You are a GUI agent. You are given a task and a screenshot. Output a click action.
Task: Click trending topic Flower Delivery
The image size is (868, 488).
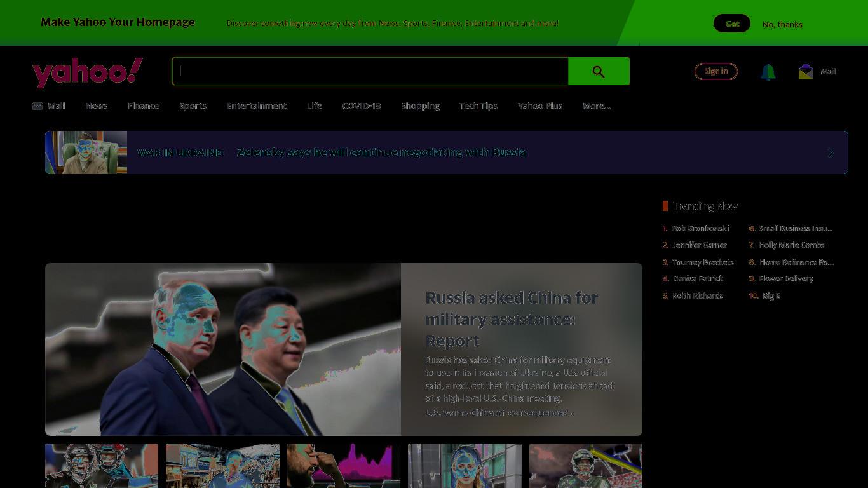[786, 278]
